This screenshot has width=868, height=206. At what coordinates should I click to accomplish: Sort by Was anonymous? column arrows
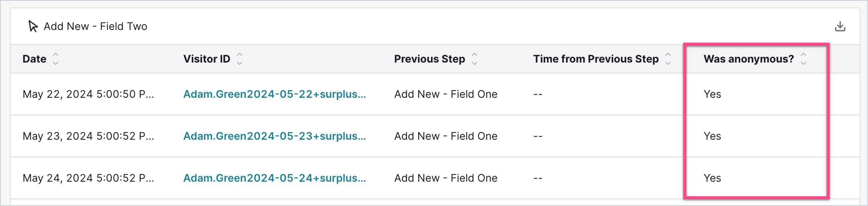click(x=803, y=59)
